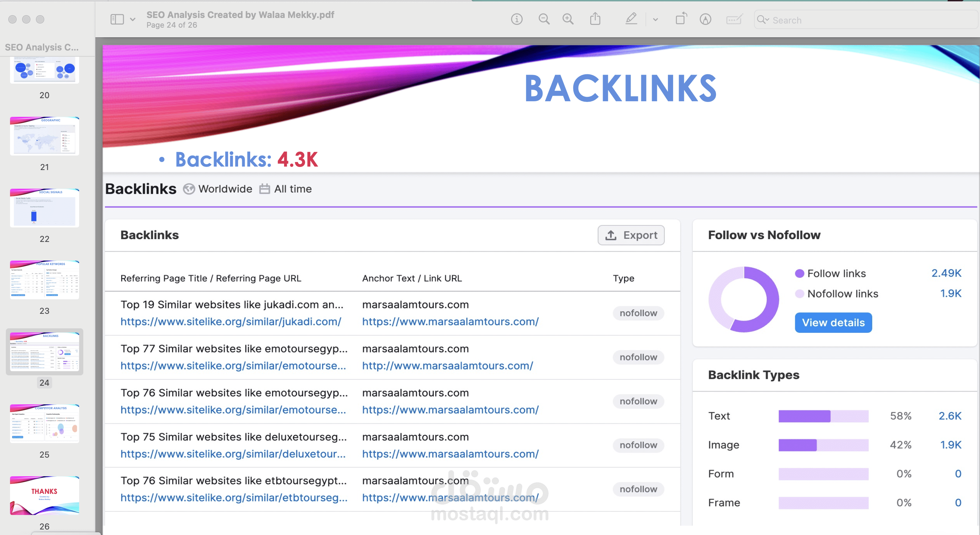Open the page 23 Popular Keywords thumbnail

[x=45, y=280]
